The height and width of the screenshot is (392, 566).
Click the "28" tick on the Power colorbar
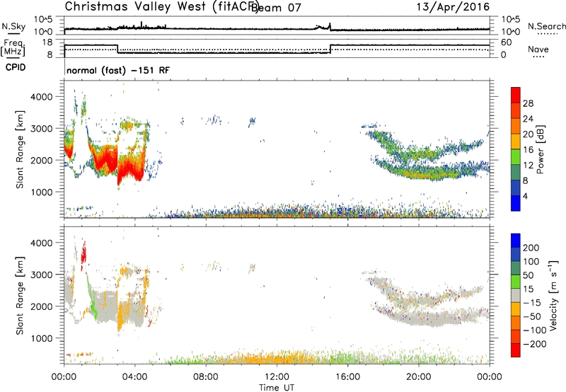[528, 103]
